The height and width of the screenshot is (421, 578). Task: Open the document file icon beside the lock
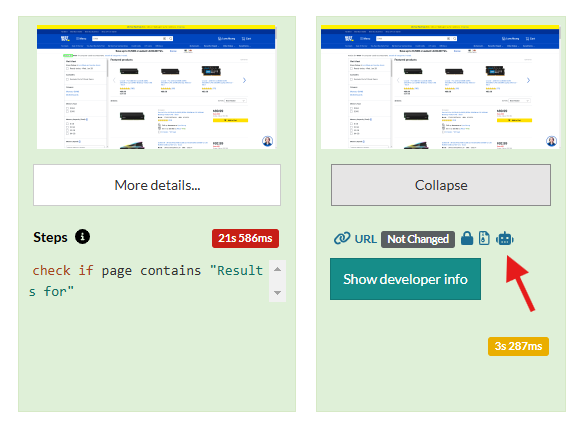coord(484,239)
